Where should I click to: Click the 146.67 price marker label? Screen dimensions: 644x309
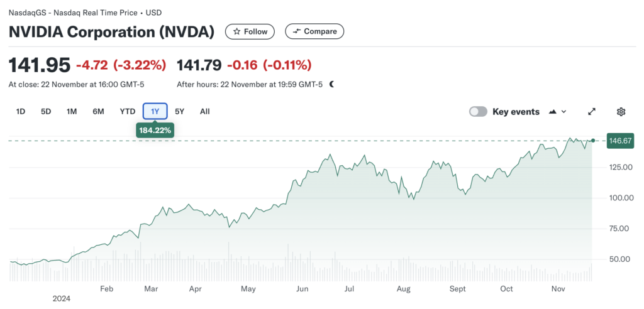(620, 141)
